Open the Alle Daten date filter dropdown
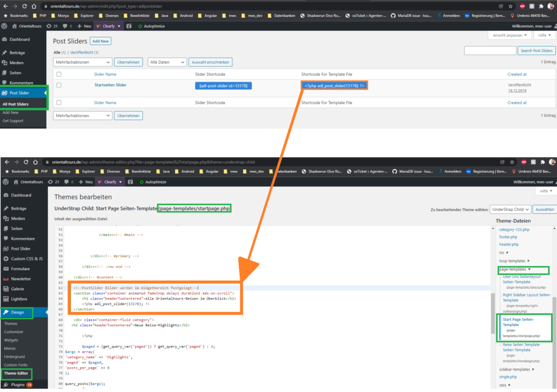This screenshot has width=557, height=392. coord(167,62)
